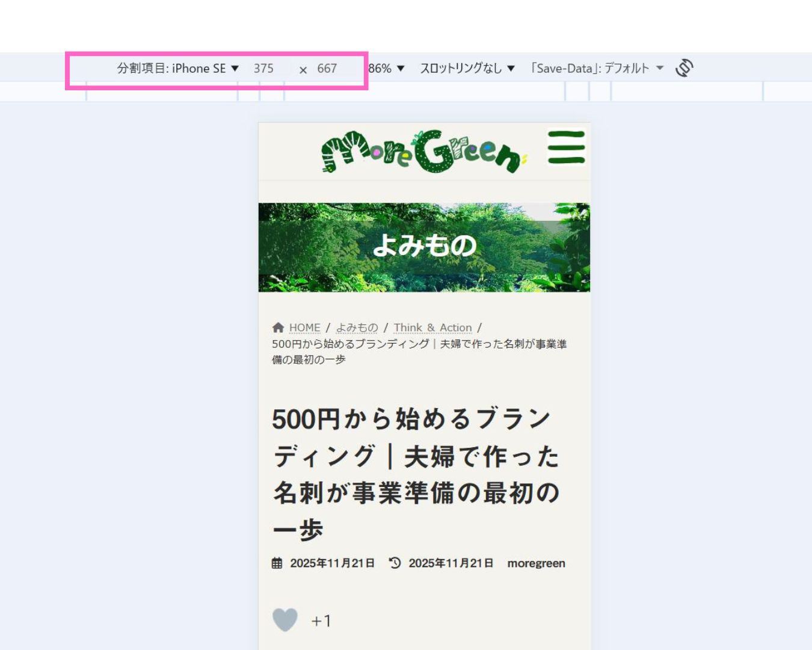Viewport: 812px width, 650px height.
Task: Click the よみもの forest banner image
Action: [424, 247]
